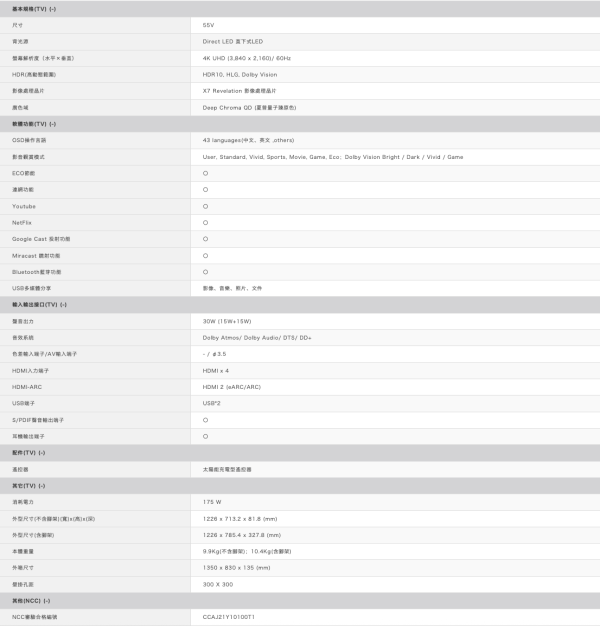600x626 pixels.
Task: Click the Miracast row circle mark
Action: click(205, 255)
